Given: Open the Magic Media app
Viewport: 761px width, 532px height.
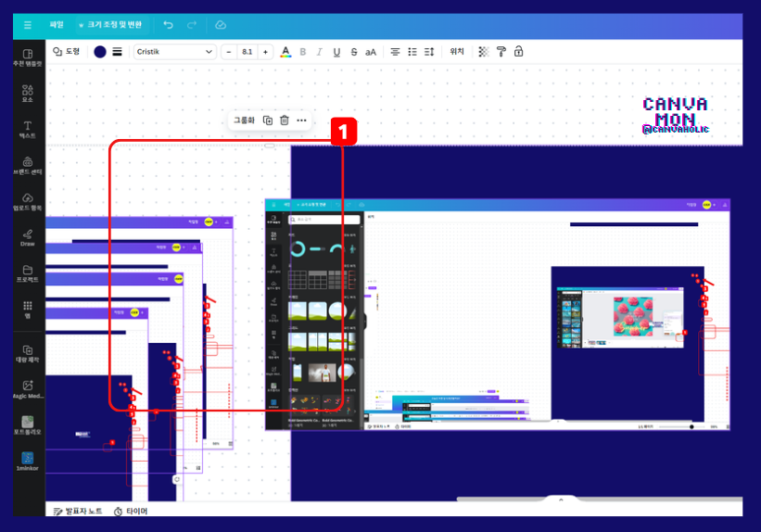Looking at the screenshot, I should (x=28, y=390).
